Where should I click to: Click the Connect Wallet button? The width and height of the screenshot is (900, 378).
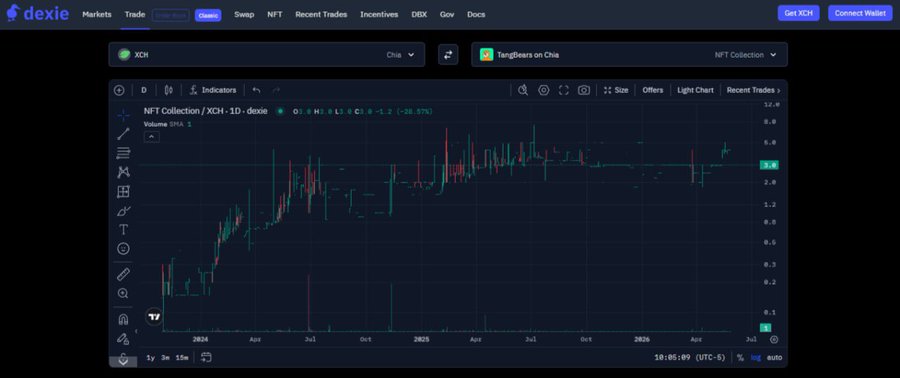pyautogui.click(x=860, y=13)
